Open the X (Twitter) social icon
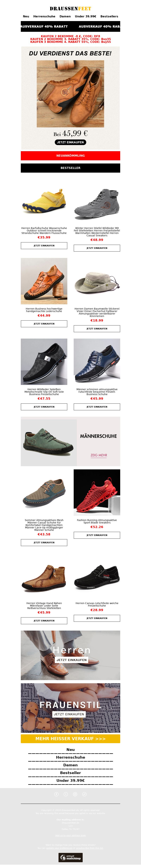This screenshot has height=868, width=141. (x=66, y=794)
